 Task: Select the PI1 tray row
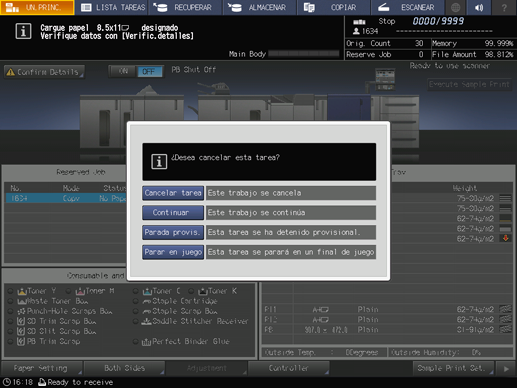[x=388, y=309]
